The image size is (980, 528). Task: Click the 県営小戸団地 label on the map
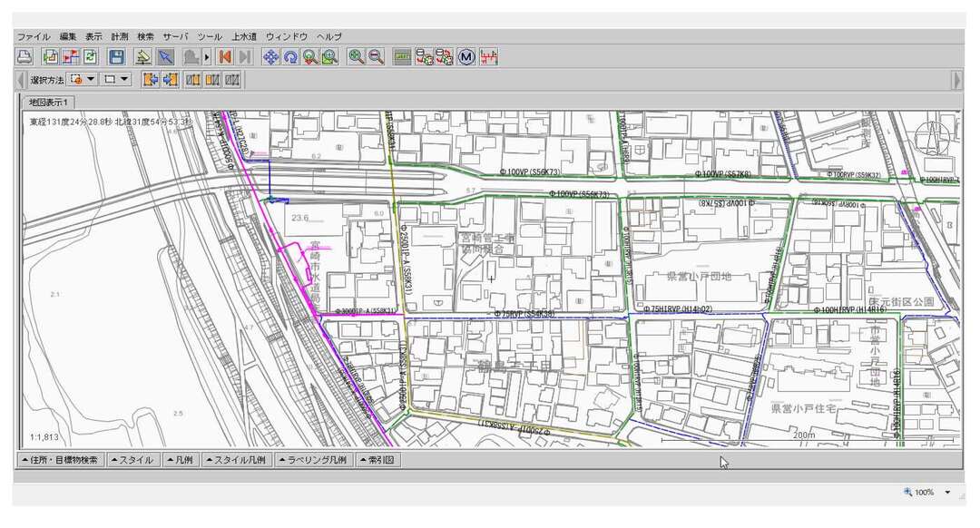click(700, 276)
